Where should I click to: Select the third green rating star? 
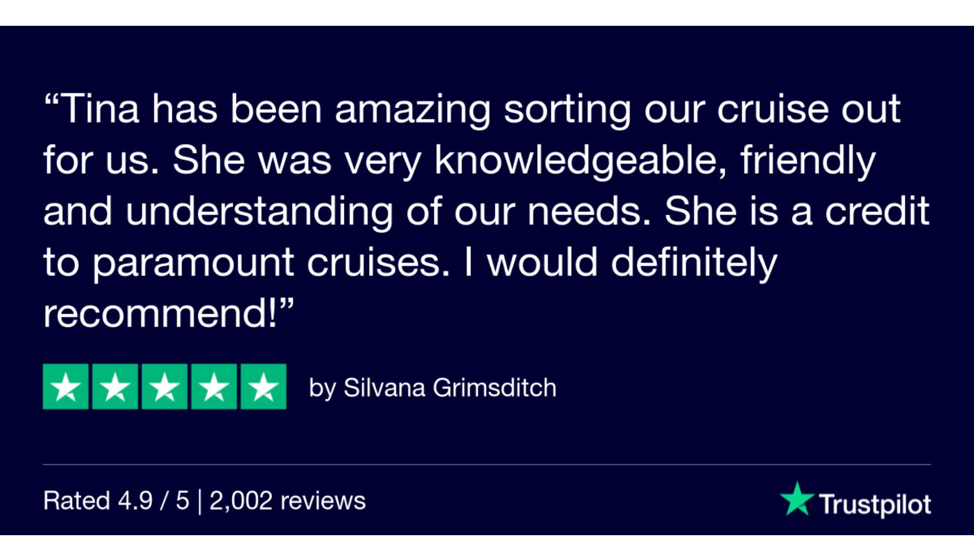pyautogui.click(x=165, y=387)
